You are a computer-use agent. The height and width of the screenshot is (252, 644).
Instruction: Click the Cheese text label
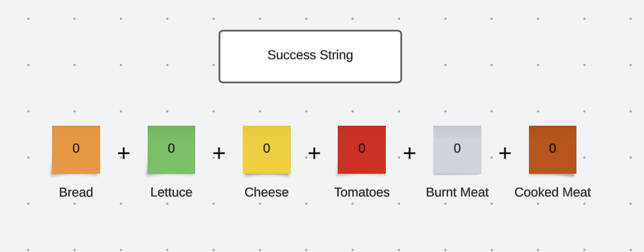(x=267, y=193)
